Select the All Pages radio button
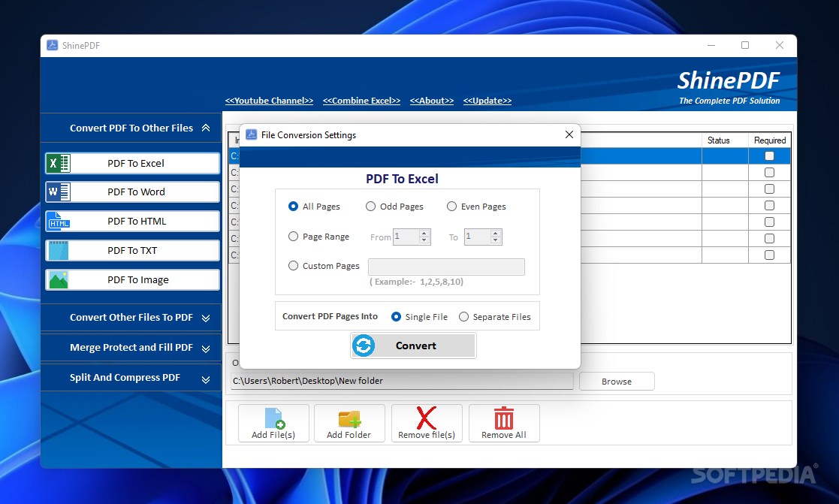 293,206
